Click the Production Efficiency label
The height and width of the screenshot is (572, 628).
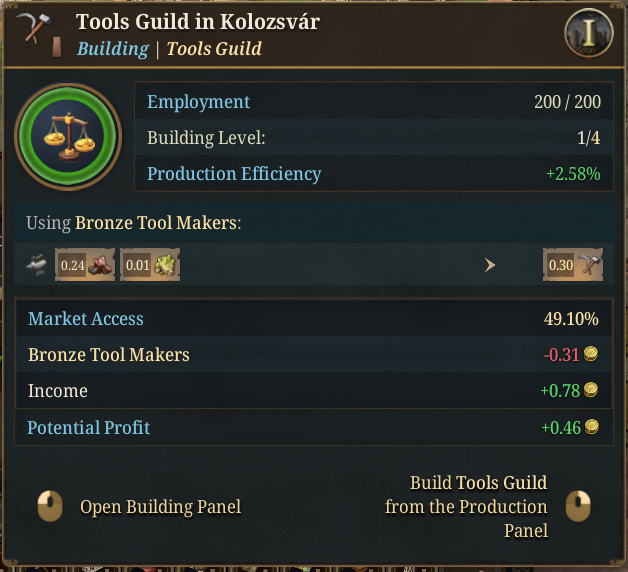234,174
